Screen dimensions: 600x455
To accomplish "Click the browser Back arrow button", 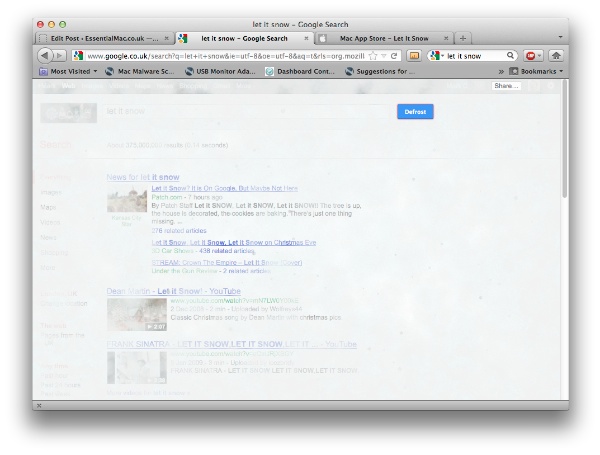I will tap(45, 55).
